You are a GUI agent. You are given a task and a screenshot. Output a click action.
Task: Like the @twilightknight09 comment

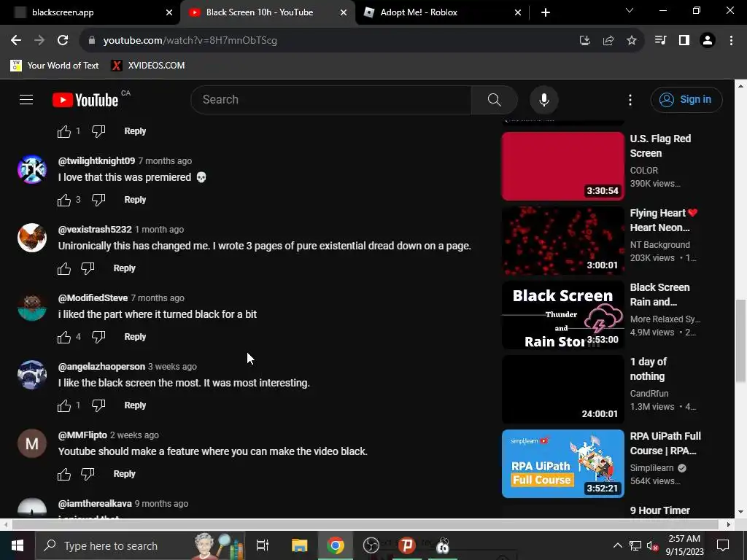64,200
